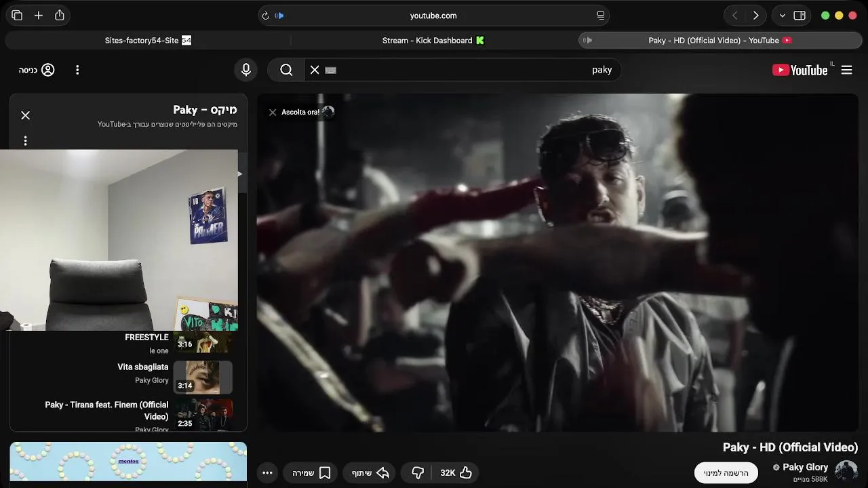Go back with Safari back arrow
The width and height of the screenshot is (868, 488).
point(734,16)
